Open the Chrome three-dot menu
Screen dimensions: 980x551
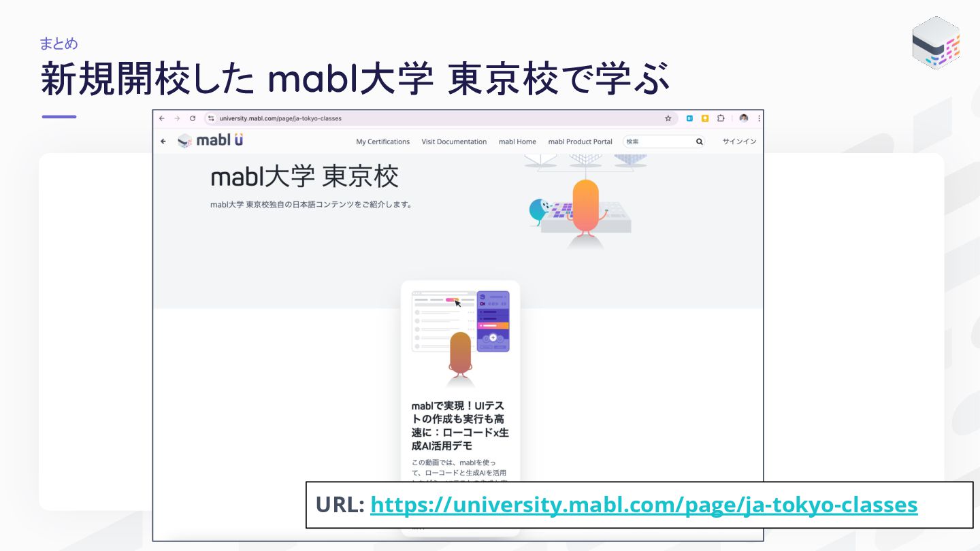(759, 118)
